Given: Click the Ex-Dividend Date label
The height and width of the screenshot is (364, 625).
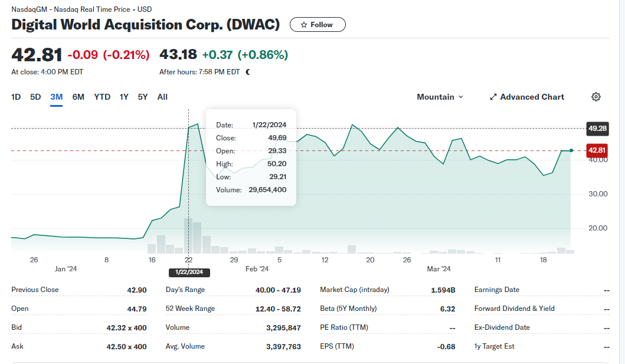Looking at the screenshot, I should pyautogui.click(x=502, y=327).
